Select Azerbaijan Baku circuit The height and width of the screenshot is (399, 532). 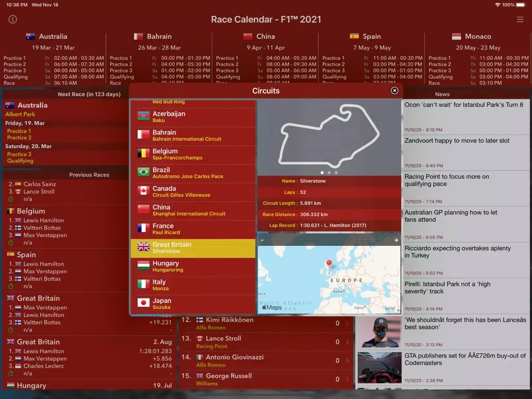[193, 117]
